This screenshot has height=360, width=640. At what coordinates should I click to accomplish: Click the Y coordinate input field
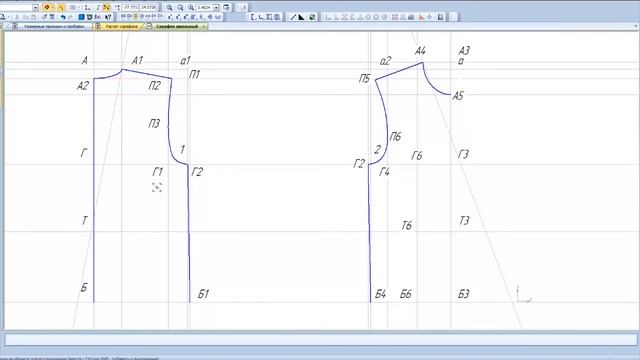click(x=148, y=7)
